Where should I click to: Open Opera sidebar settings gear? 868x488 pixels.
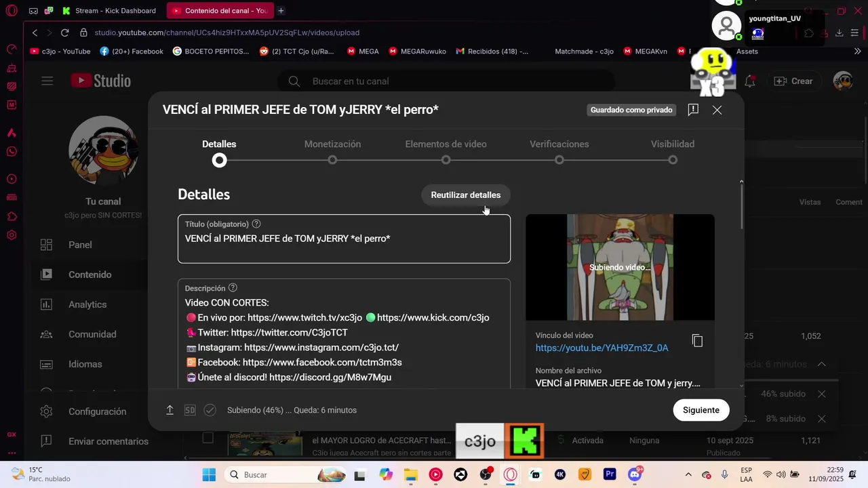pos(12,235)
